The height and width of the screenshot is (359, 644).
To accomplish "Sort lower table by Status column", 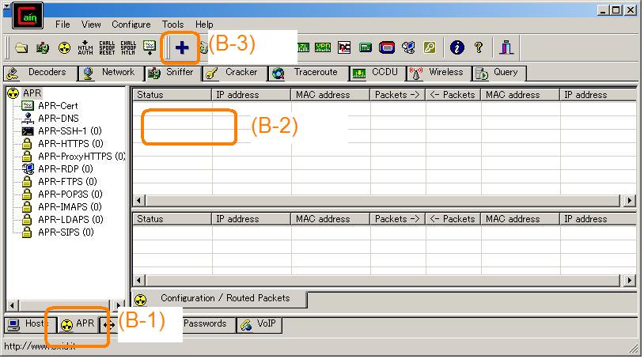I will pyautogui.click(x=172, y=219).
